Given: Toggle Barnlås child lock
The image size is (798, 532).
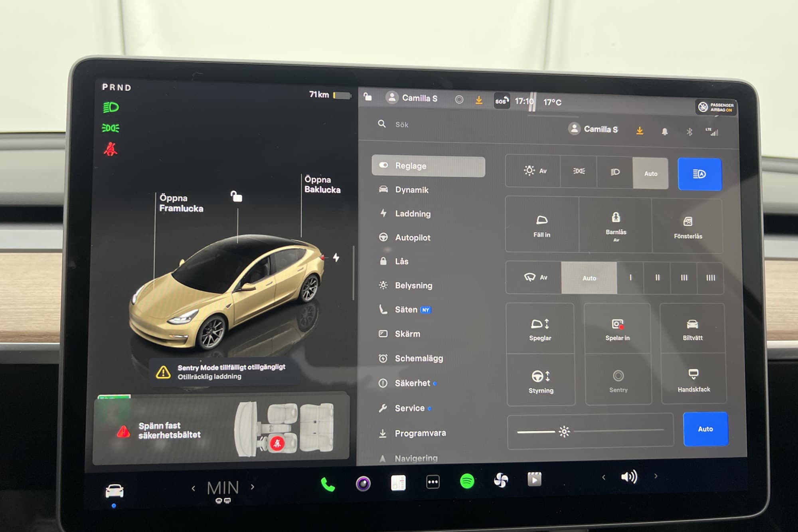Looking at the screenshot, I should pyautogui.click(x=616, y=226).
